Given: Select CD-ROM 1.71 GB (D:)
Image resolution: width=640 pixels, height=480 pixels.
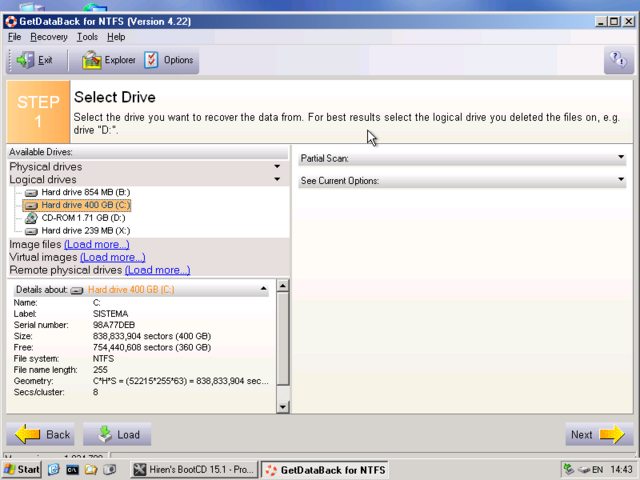Looking at the screenshot, I should coord(83,218).
